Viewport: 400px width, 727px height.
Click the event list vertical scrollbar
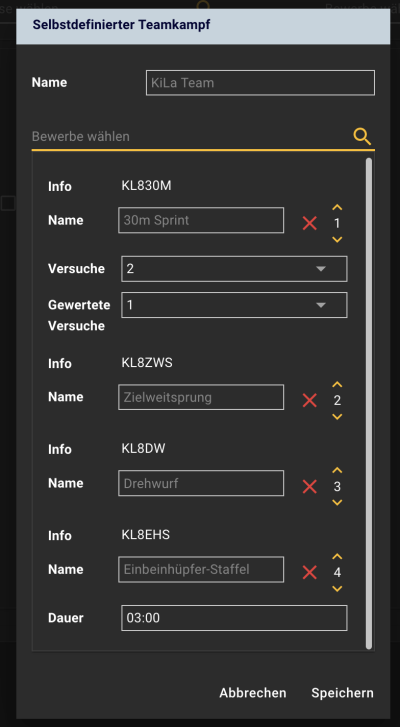coord(369,403)
